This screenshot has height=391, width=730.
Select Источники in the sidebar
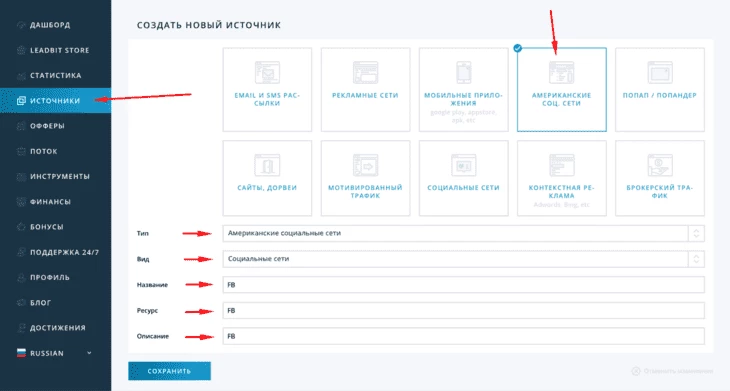55,101
